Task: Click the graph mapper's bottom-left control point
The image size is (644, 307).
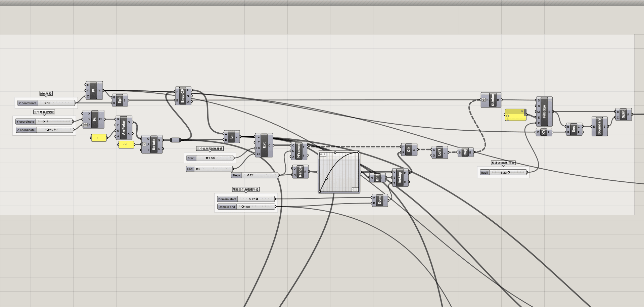Action: click(320, 191)
